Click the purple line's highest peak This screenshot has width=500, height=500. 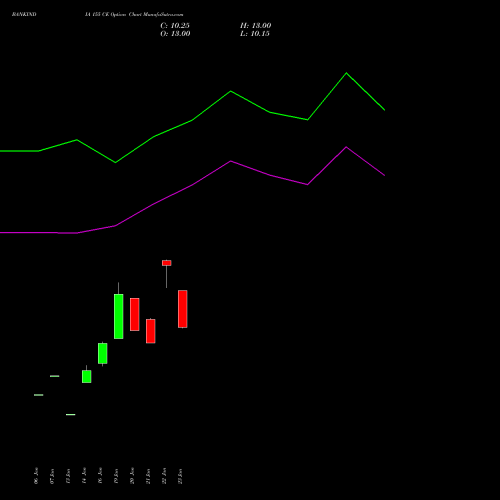(x=346, y=147)
